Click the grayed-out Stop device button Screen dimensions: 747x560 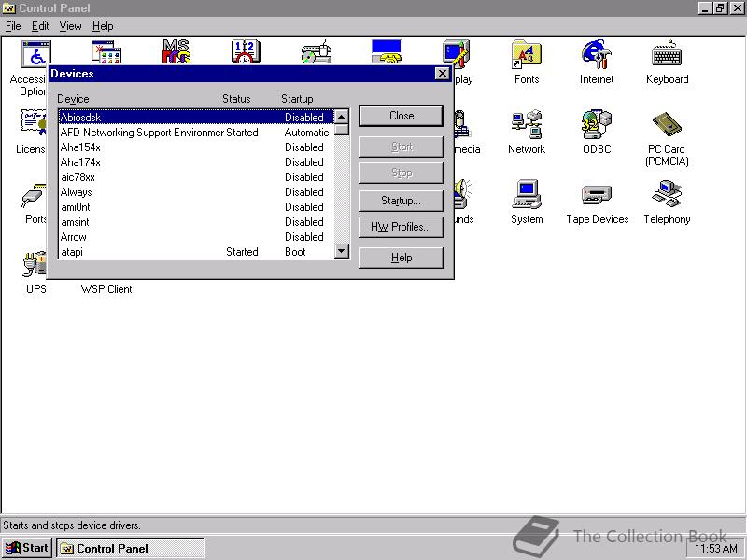click(x=402, y=173)
